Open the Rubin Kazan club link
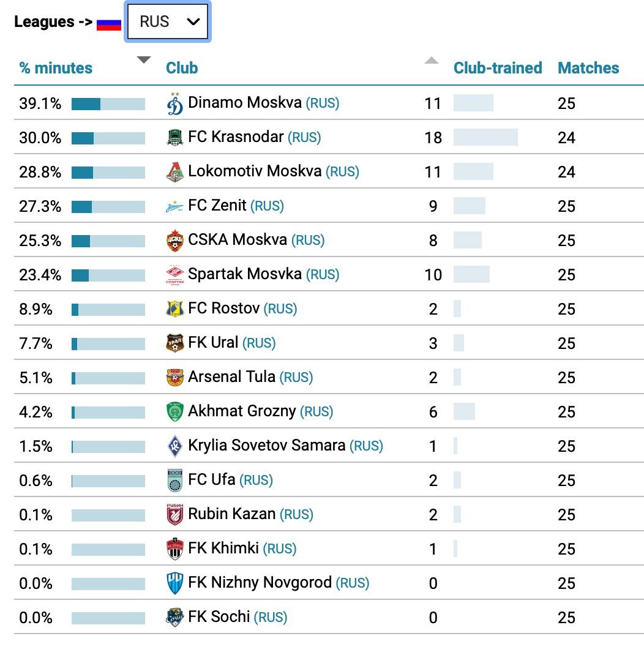 [231, 514]
